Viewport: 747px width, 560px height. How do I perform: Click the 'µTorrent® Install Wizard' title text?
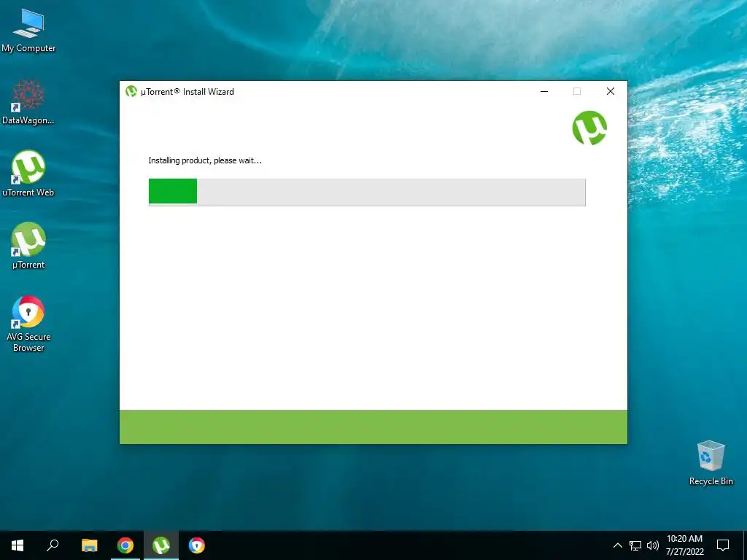tap(187, 91)
